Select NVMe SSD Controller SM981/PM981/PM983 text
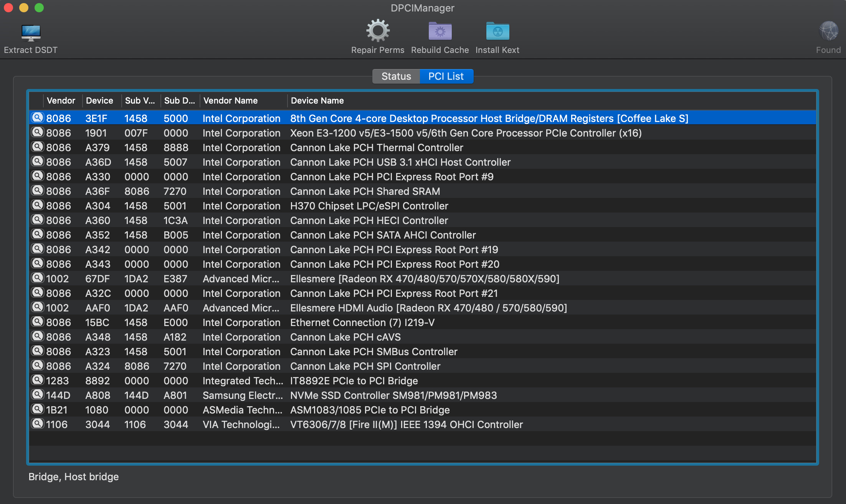 coord(393,395)
